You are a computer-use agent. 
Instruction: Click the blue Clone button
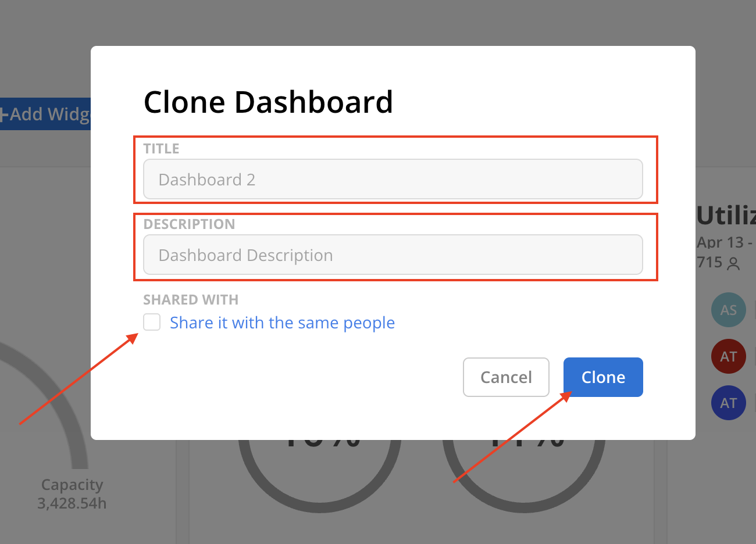click(603, 377)
